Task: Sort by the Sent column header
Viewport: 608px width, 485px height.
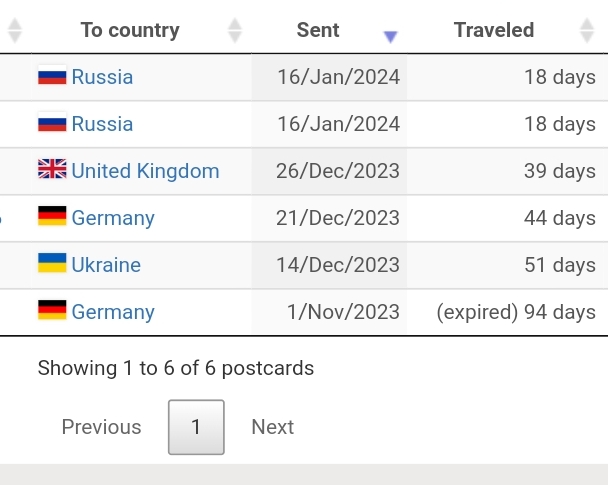Action: 318,30
